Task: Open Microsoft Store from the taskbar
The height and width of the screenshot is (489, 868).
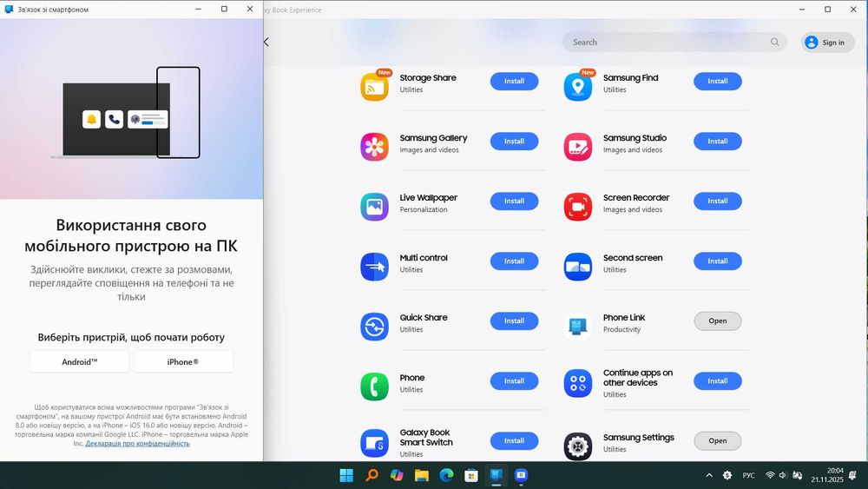Action: (x=471, y=475)
